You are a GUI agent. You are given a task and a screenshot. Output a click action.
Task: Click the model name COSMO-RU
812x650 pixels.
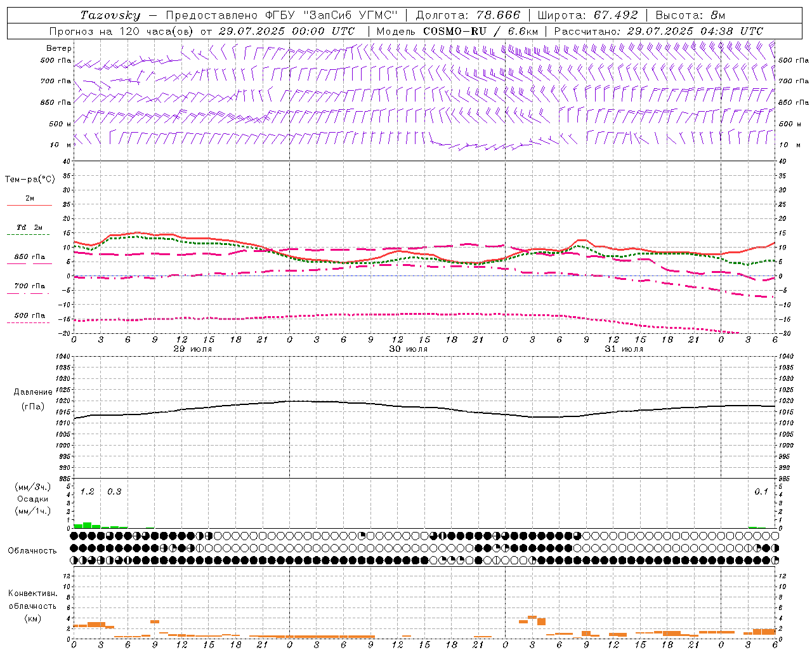pos(455,31)
